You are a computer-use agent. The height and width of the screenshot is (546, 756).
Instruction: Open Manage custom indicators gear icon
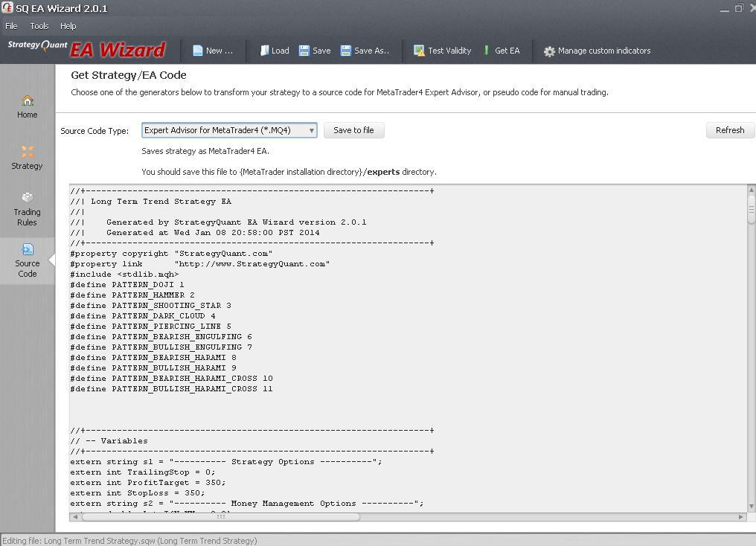[x=549, y=51]
